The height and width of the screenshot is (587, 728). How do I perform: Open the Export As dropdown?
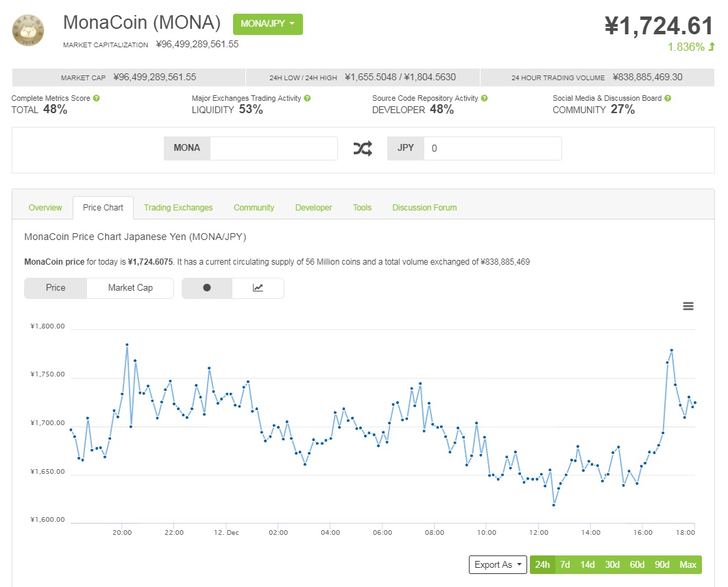tap(498, 564)
